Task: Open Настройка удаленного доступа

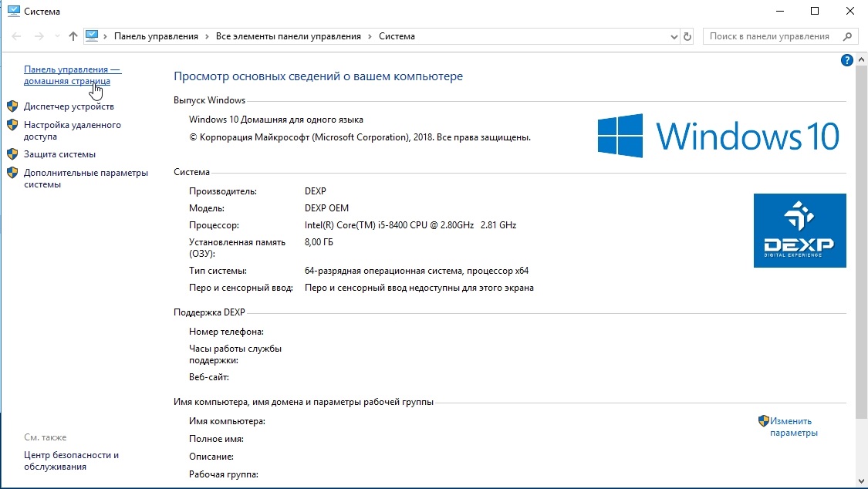Action: (x=73, y=130)
